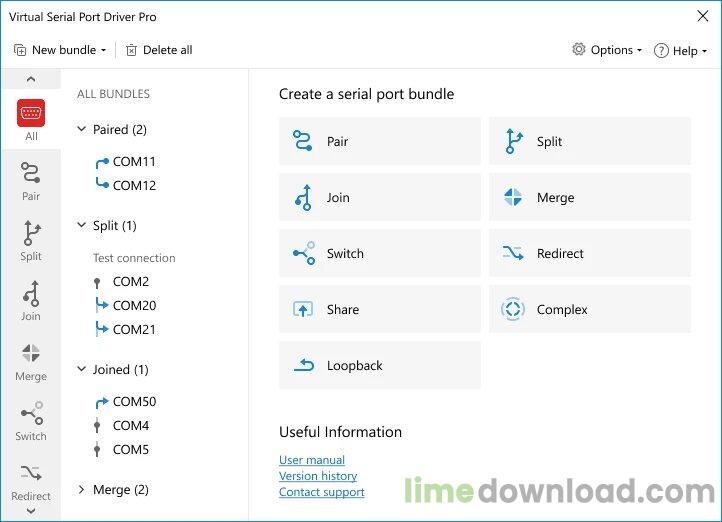This screenshot has width=722, height=522.
Task: Select the Redirect sidebar icon
Action: (31, 473)
